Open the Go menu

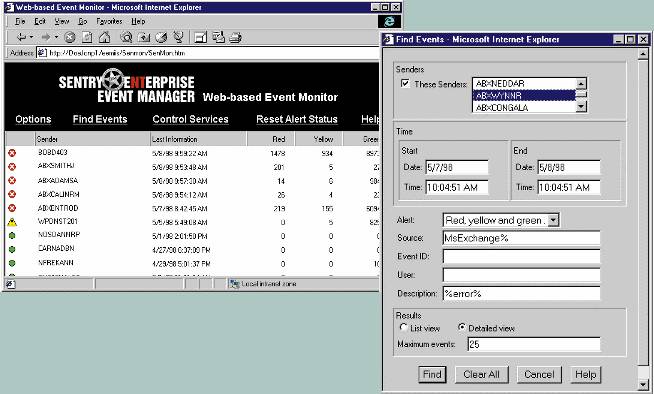tap(83, 21)
